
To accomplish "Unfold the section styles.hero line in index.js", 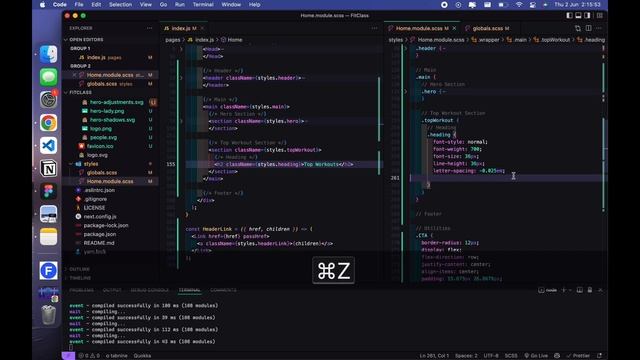I will point(181,121).
